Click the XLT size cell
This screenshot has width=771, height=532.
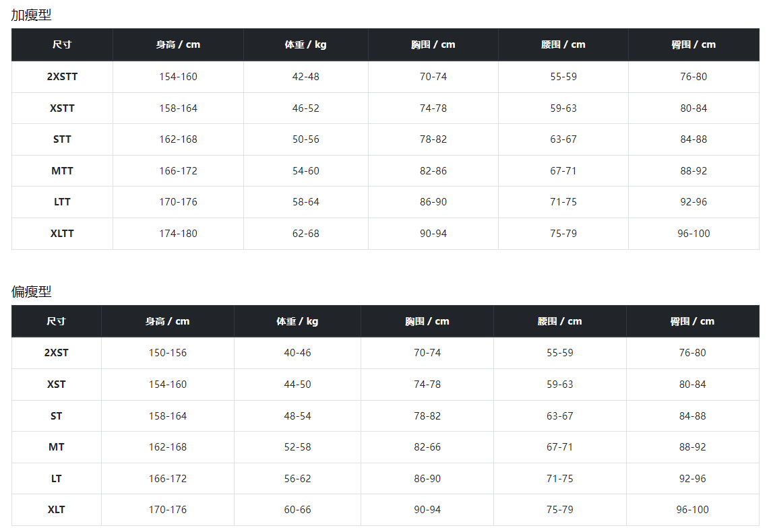(57, 510)
